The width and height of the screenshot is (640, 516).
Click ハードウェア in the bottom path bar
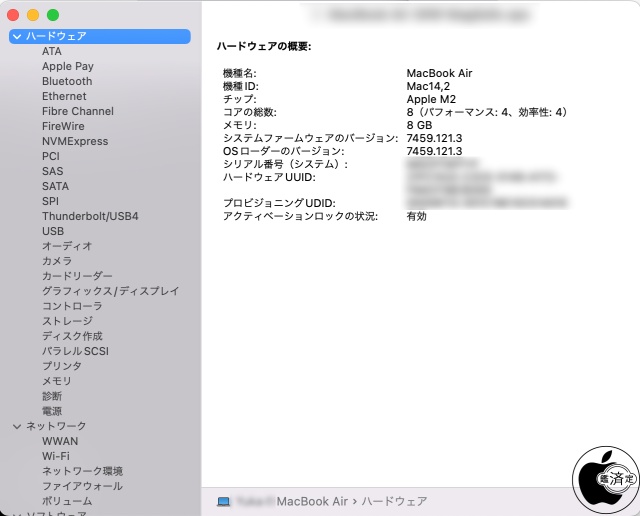click(x=394, y=500)
